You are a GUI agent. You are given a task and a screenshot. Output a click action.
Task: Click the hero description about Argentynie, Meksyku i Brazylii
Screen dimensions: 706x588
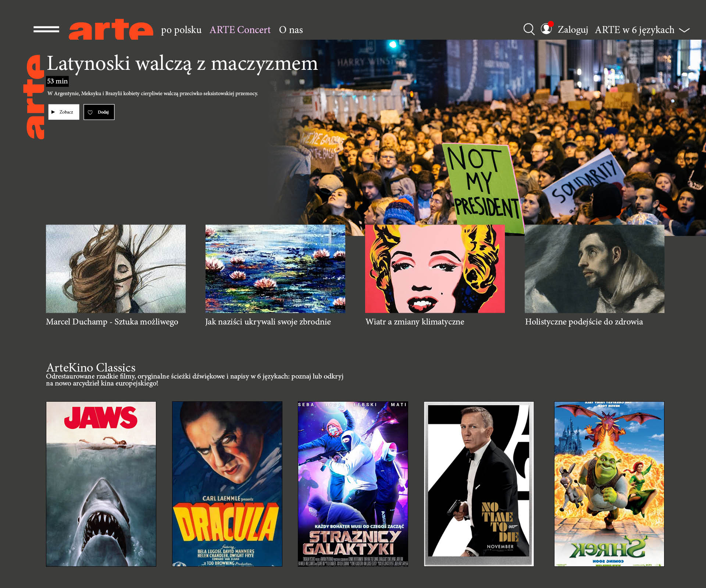click(153, 93)
